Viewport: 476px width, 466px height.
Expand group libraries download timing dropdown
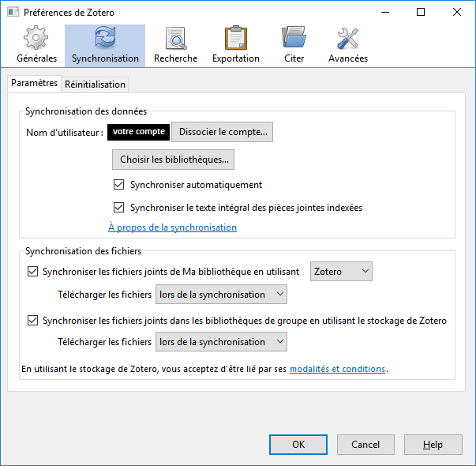(x=220, y=342)
